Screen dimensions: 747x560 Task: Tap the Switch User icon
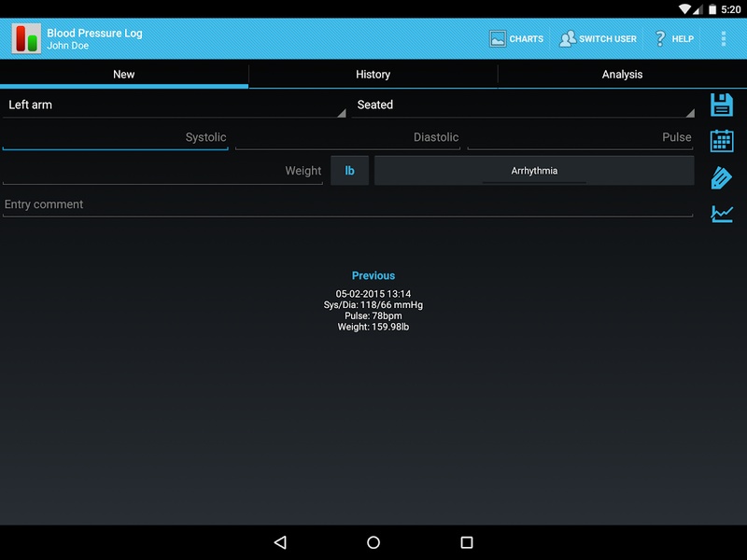567,38
